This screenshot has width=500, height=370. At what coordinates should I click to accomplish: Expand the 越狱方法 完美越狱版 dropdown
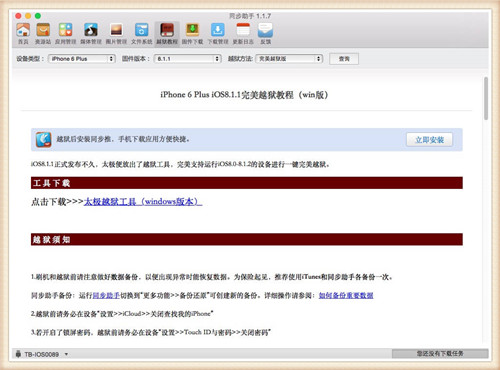[289, 59]
